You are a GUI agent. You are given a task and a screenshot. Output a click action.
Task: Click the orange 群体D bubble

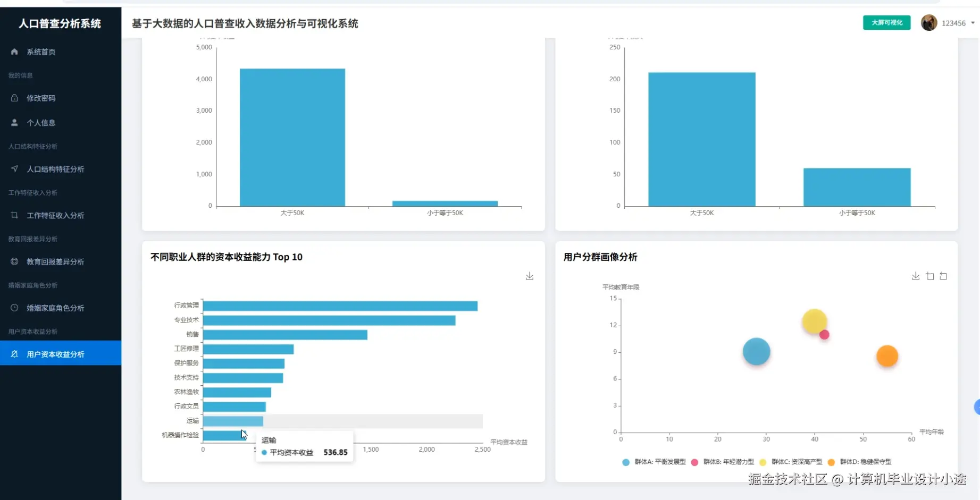pos(887,356)
